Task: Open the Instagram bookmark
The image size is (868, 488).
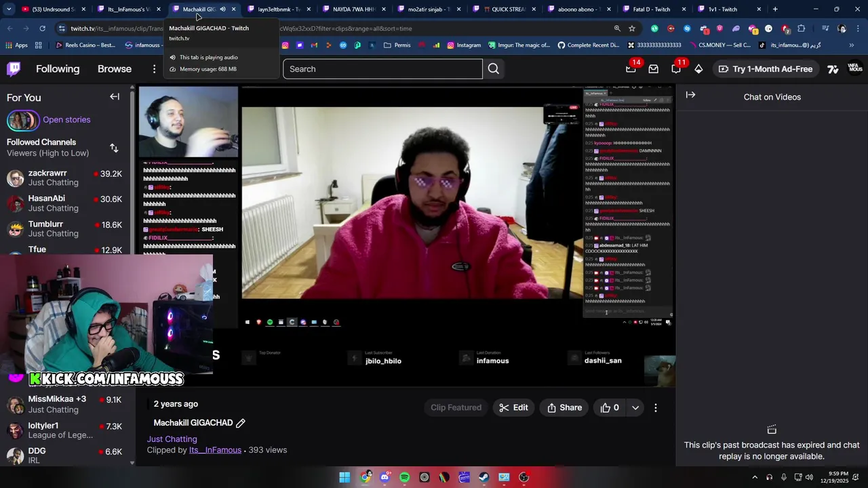Action: point(464,45)
